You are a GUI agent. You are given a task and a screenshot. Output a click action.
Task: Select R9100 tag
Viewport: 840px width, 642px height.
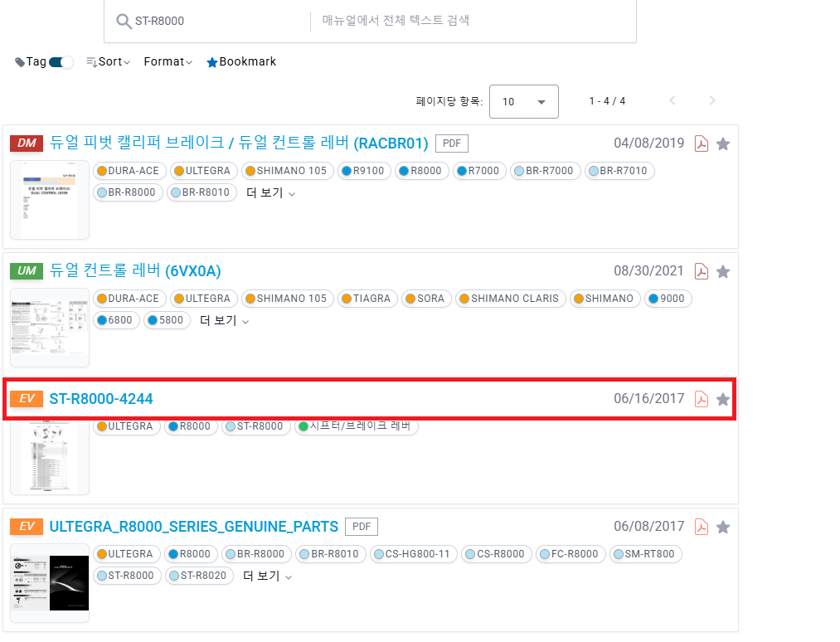[x=364, y=170]
